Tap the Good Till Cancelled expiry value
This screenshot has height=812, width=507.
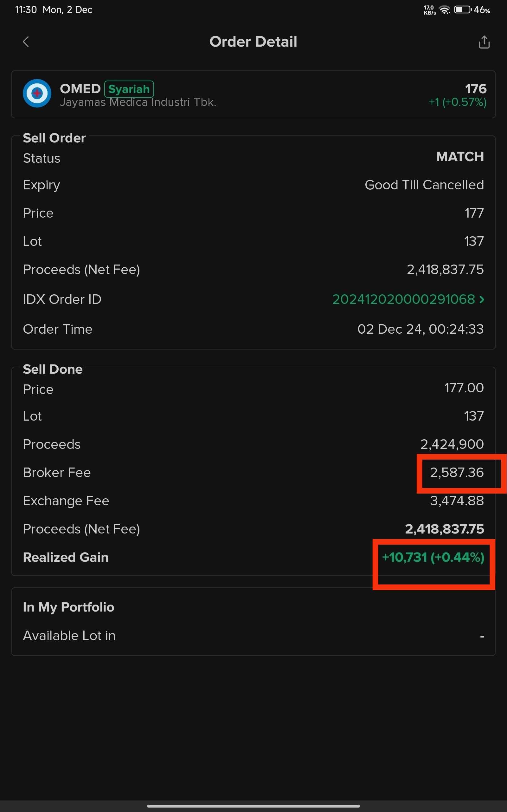(x=424, y=185)
